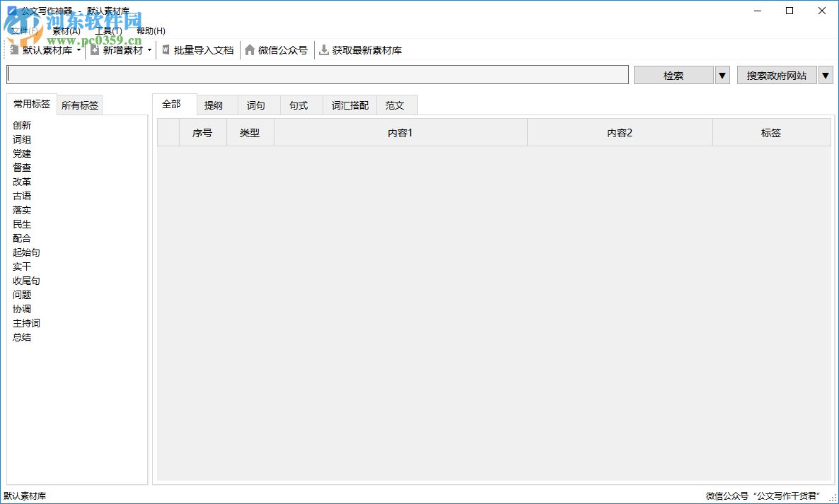Viewport: 839px width, 504px height.
Task: Click the 内容2 column header
Action: [x=620, y=133]
